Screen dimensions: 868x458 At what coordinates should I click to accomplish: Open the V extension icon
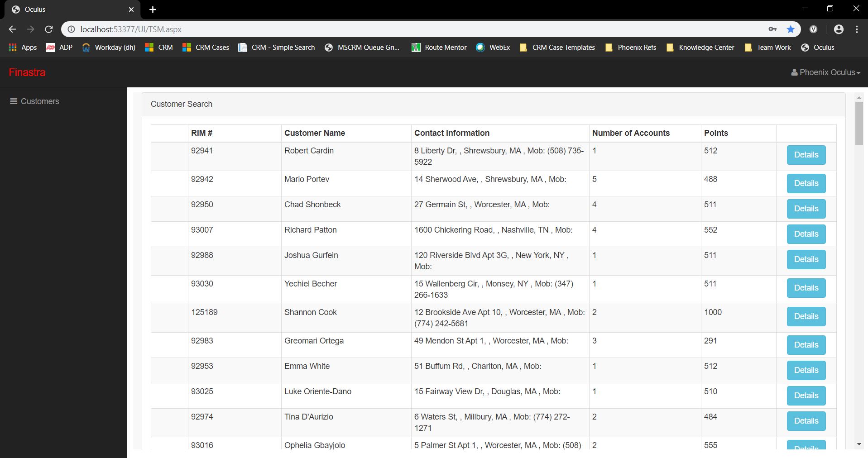814,29
